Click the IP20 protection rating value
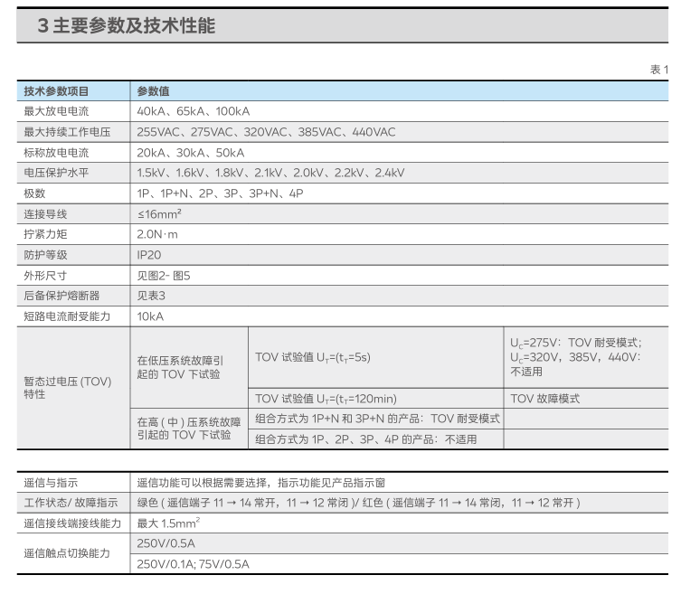 (x=149, y=255)
